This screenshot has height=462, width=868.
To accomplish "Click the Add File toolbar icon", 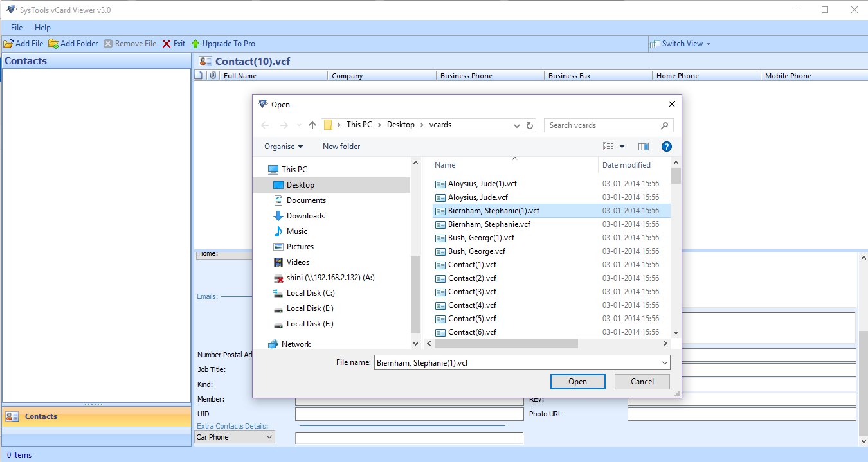I will coord(8,44).
